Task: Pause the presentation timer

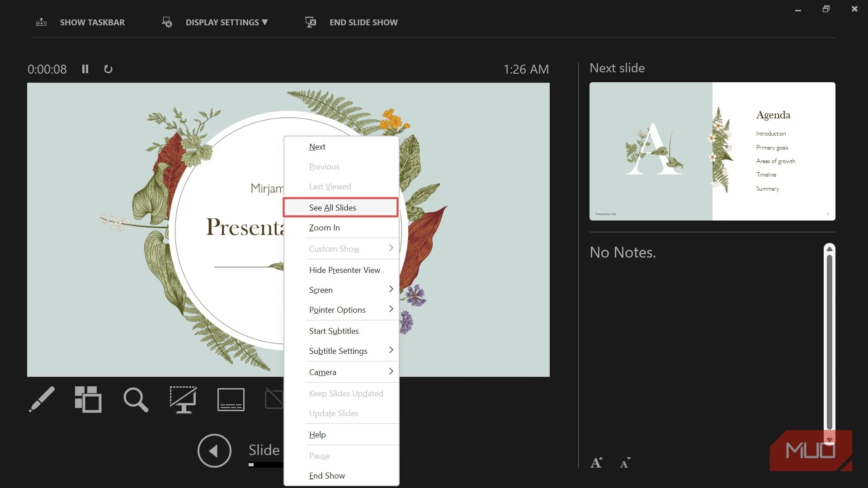Action: tap(85, 69)
